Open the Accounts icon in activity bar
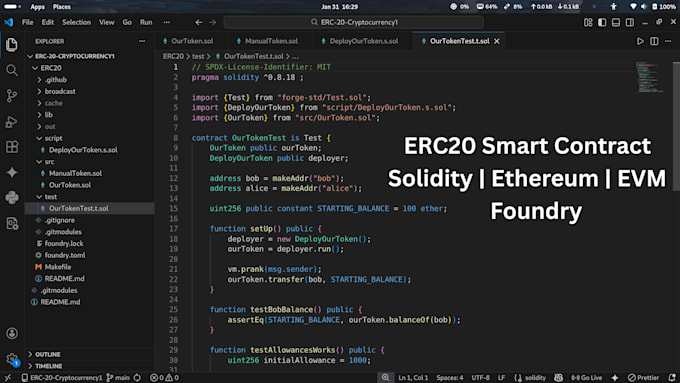 point(12,333)
